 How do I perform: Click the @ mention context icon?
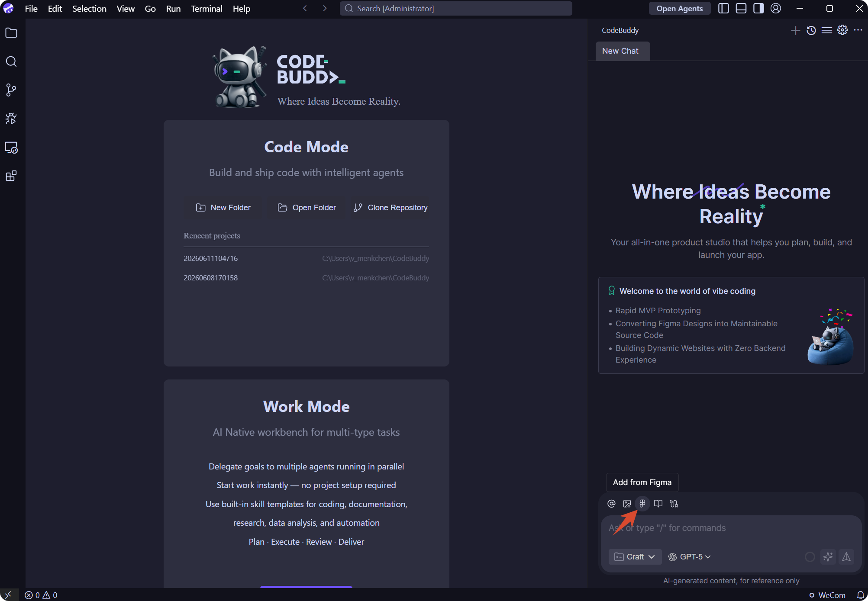coord(611,504)
